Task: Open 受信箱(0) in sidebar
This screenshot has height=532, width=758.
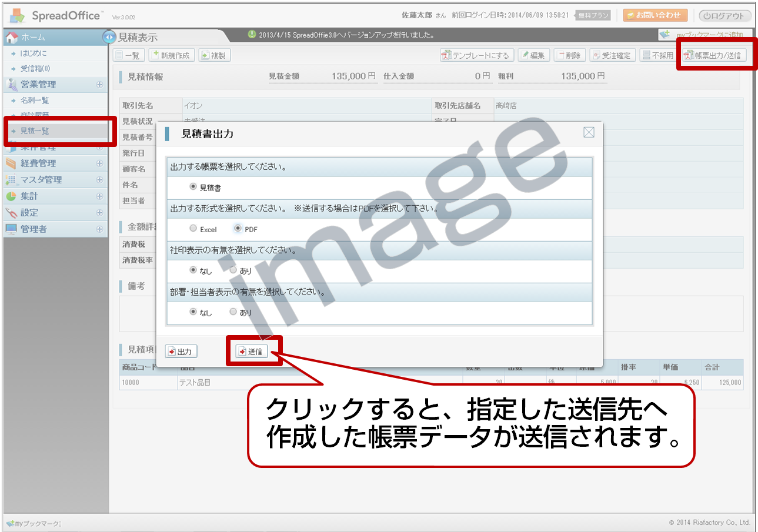Action: [35, 69]
